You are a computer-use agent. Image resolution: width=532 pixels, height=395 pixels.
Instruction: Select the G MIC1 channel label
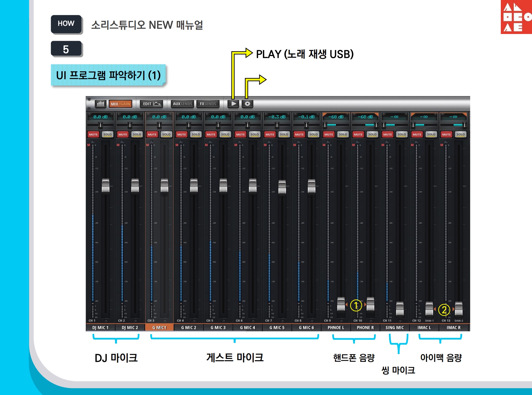159,328
